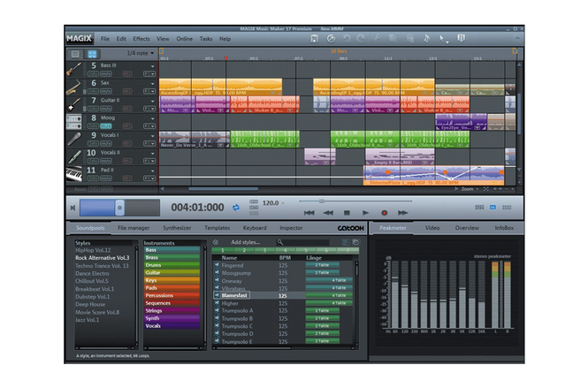
Task: Switch to the File manager tab
Action: coord(134,228)
